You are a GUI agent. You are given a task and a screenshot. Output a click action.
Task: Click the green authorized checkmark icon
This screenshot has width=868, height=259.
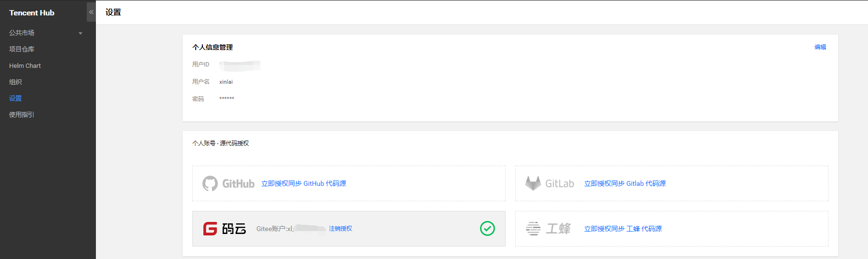tap(487, 229)
